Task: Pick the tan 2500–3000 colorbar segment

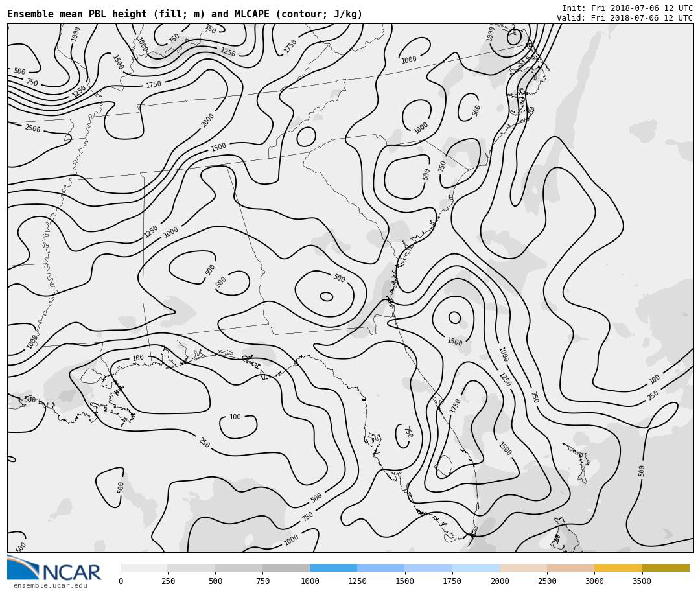Action: pyautogui.click(x=570, y=568)
